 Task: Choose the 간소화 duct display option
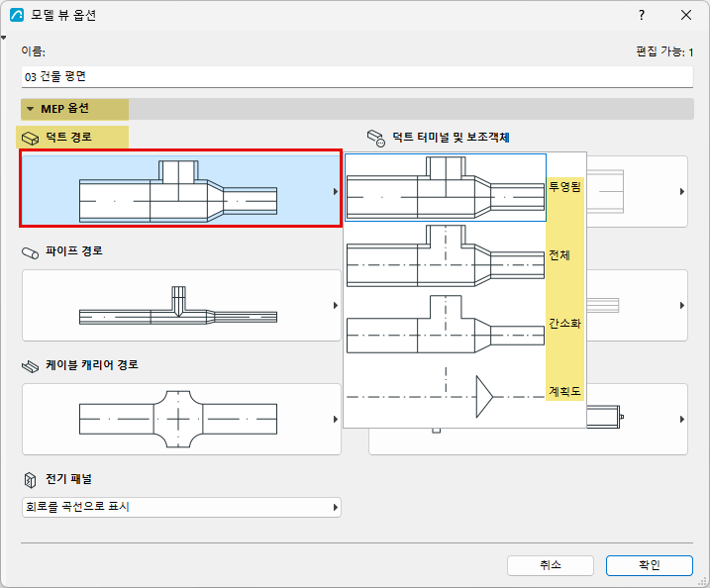[464, 324]
